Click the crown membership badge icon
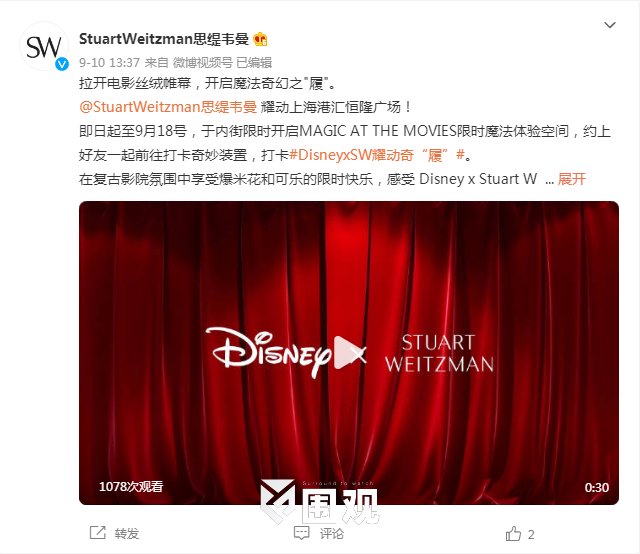 pos(260,39)
